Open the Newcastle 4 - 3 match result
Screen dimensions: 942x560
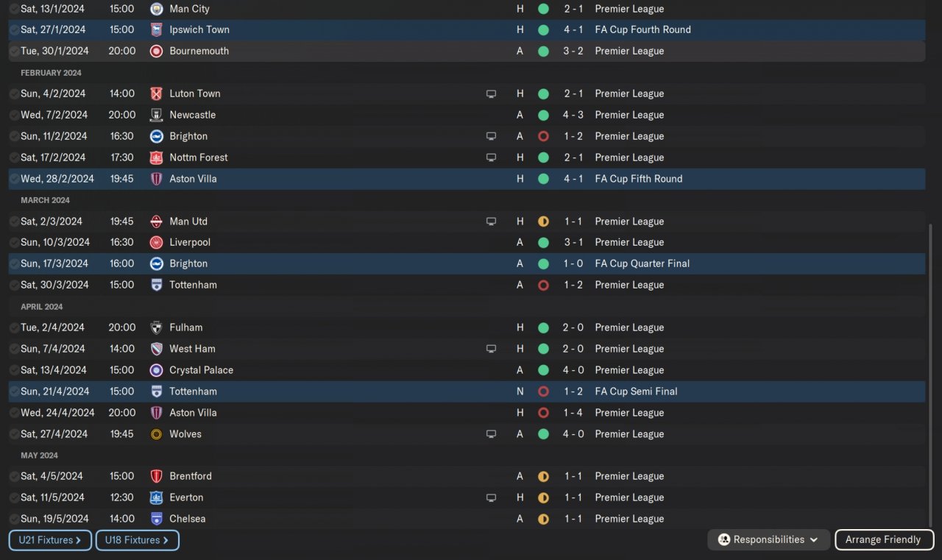(573, 115)
